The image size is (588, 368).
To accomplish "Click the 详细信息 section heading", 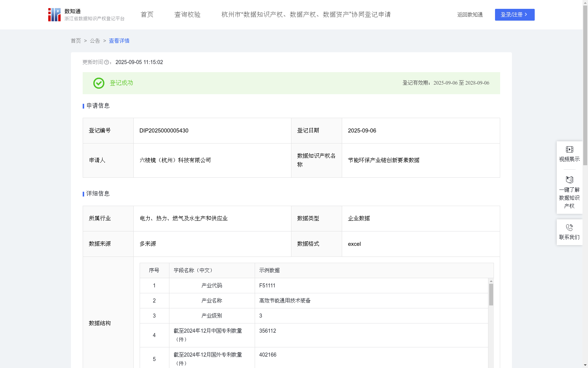I will 98,194.
